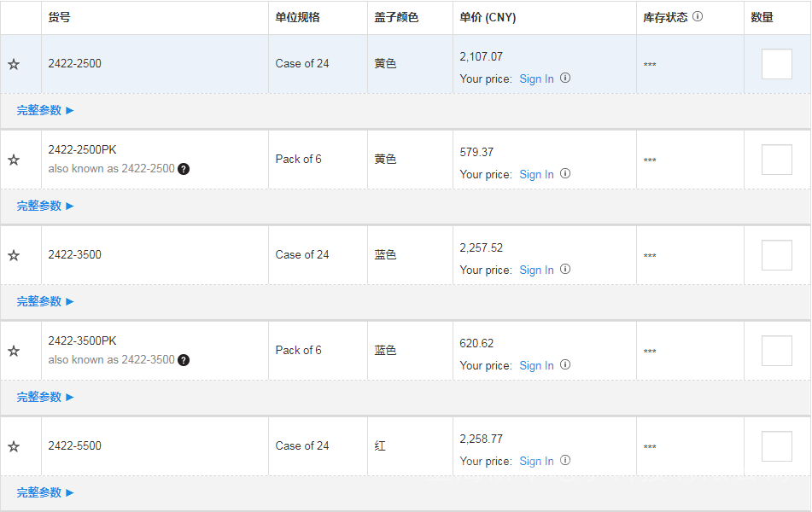Click Sign In under price 620.62
The height and width of the screenshot is (512, 812).
point(536,365)
